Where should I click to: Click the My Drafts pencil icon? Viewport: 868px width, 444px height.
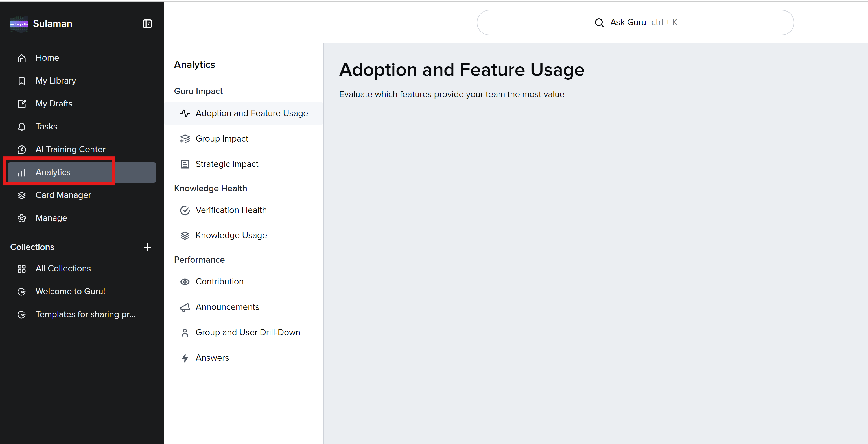point(21,104)
